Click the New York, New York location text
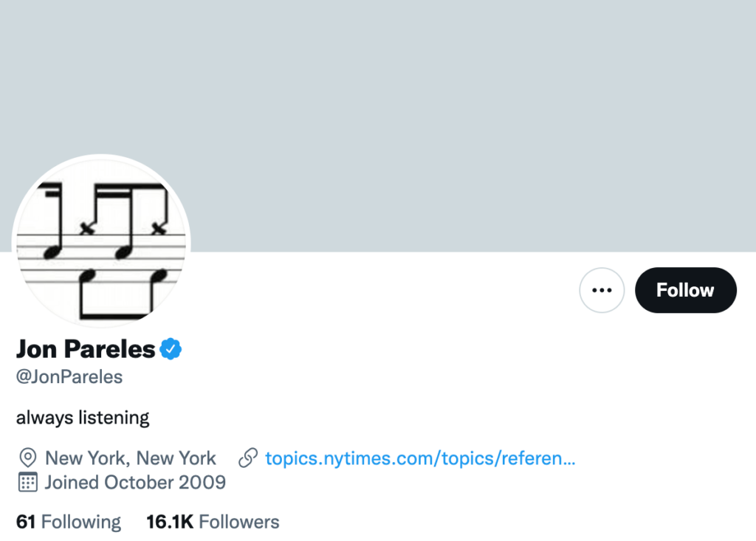Image resolution: width=756 pixels, height=541 pixels. [131, 458]
